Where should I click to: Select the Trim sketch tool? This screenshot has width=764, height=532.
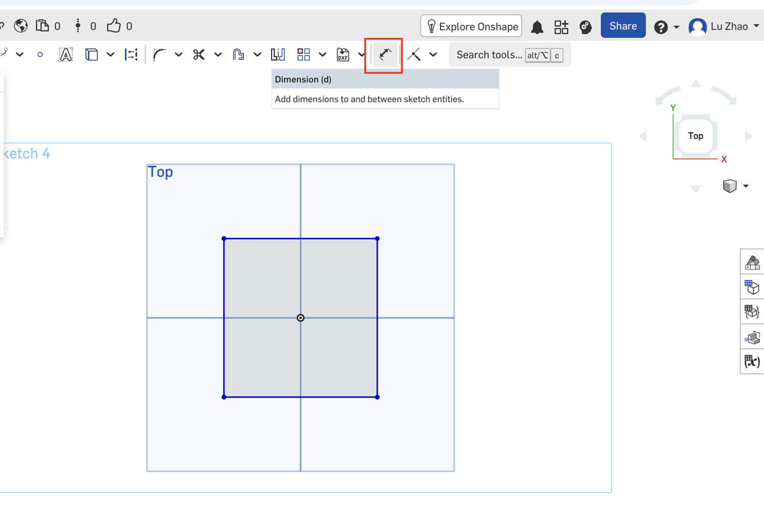tap(199, 54)
